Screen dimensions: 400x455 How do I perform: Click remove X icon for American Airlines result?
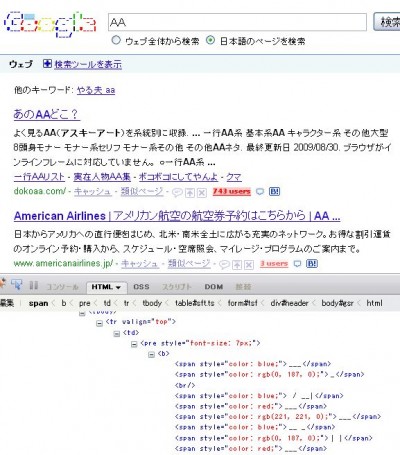(249, 265)
